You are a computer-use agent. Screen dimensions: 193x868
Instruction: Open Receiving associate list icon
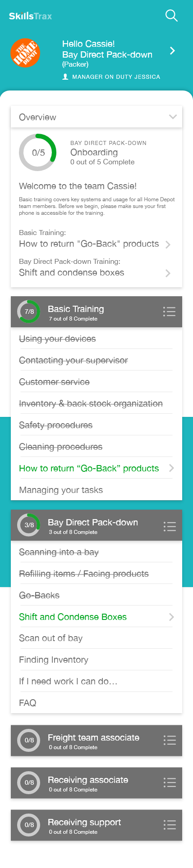tap(169, 782)
